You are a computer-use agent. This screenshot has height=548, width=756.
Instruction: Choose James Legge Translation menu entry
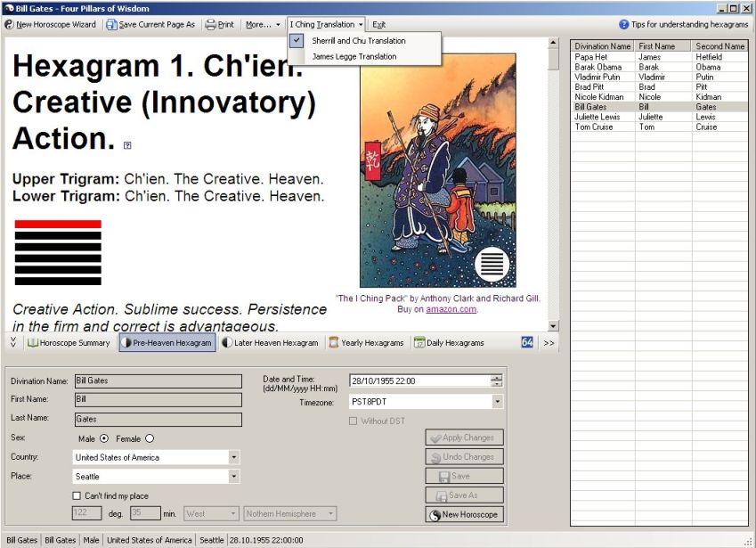(354, 56)
